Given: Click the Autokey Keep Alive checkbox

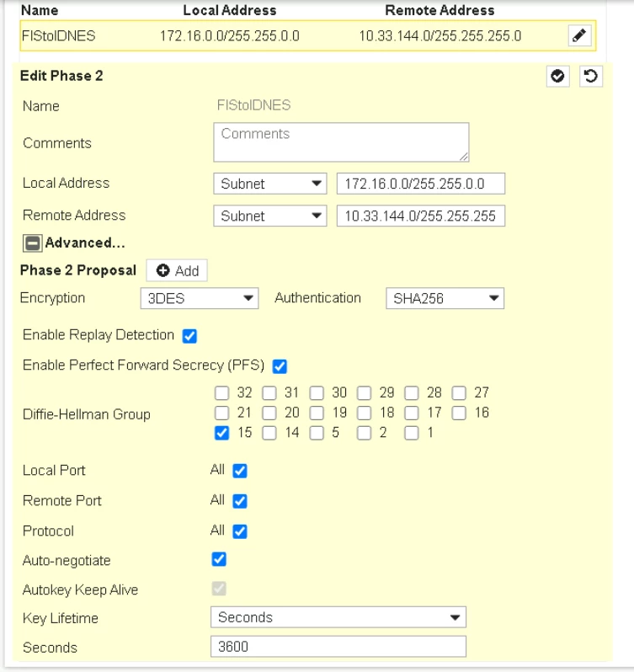Looking at the screenshot, I should (219, 589).
